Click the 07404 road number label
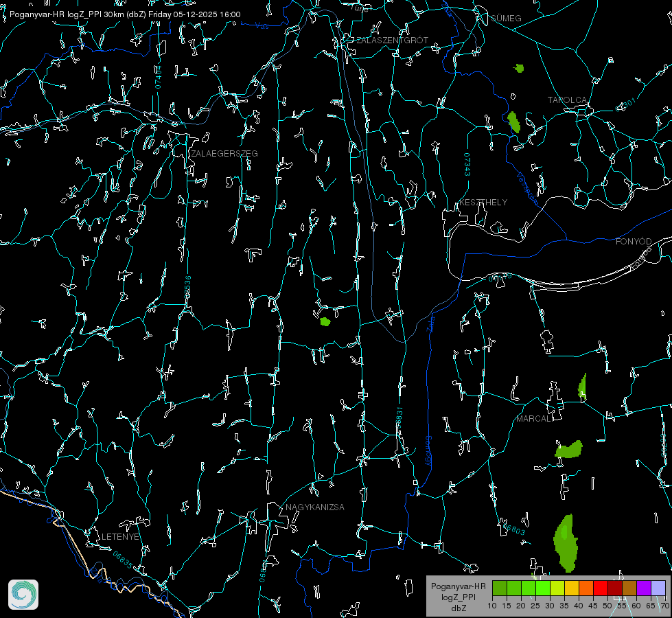This screenshot has width=672, height=618. pos(158,78)
